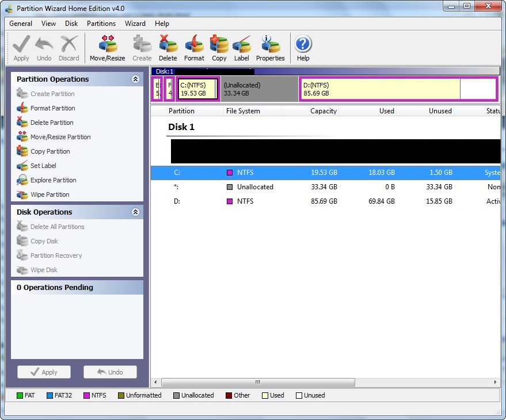Click the Format Partition link text
This screenshot has height=420, width=506.
(52, 108)
